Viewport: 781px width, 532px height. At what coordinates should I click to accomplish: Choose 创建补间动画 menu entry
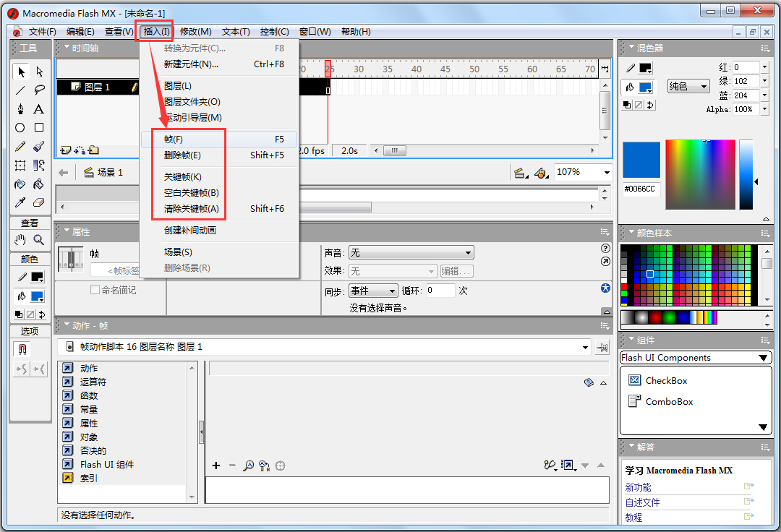click(219, 231)
